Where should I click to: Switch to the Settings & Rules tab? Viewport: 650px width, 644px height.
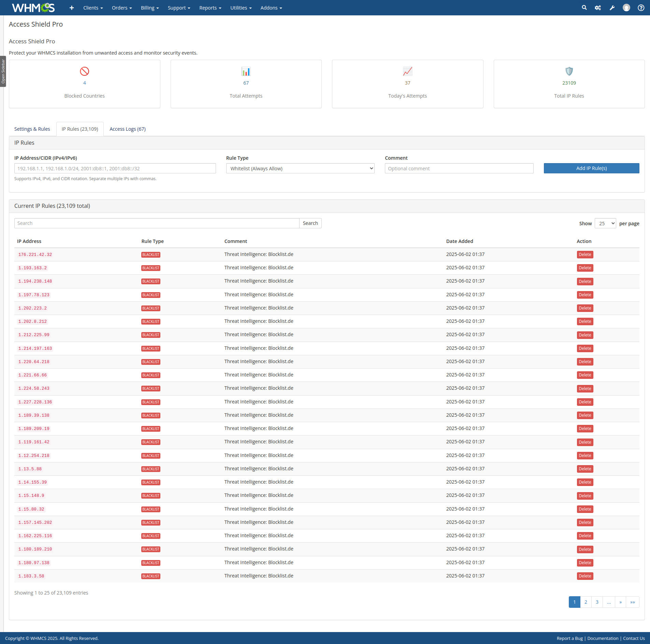(x=32, y=129)
